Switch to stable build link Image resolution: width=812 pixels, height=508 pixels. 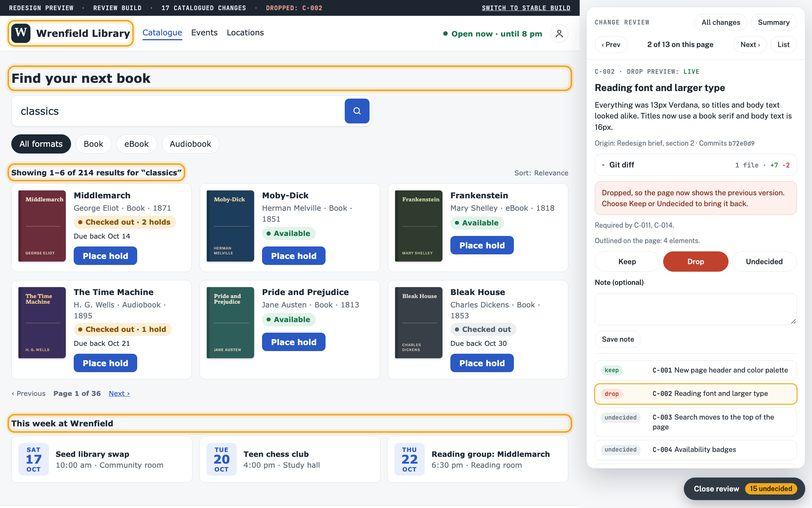tap(526, 8)
